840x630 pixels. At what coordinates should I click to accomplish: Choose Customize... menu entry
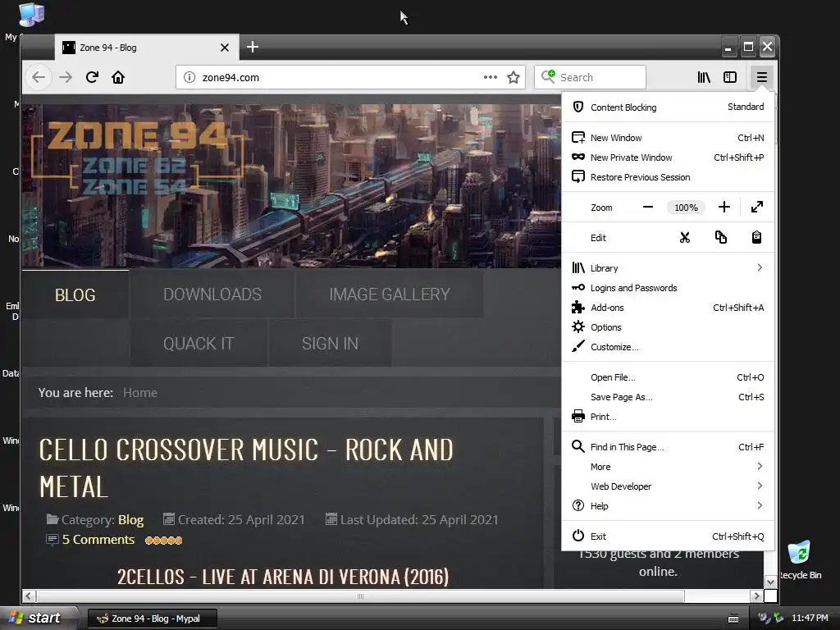pos(668,347)
